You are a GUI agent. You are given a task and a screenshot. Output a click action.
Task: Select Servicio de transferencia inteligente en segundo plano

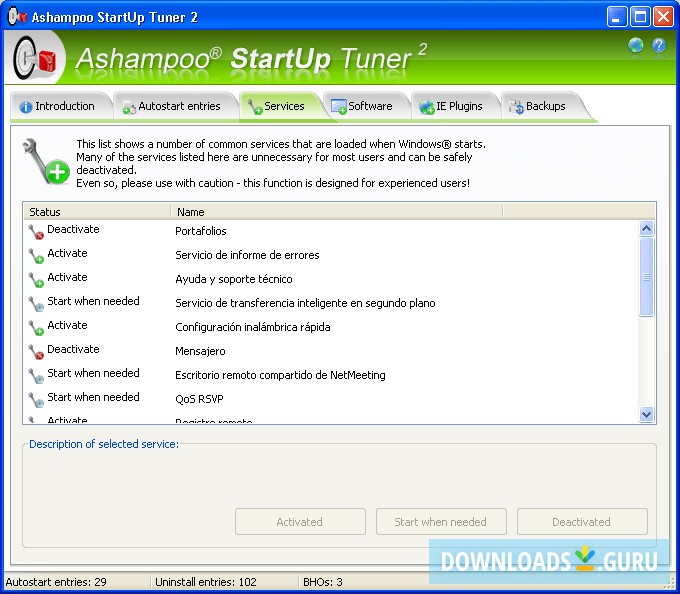[305, 303]
